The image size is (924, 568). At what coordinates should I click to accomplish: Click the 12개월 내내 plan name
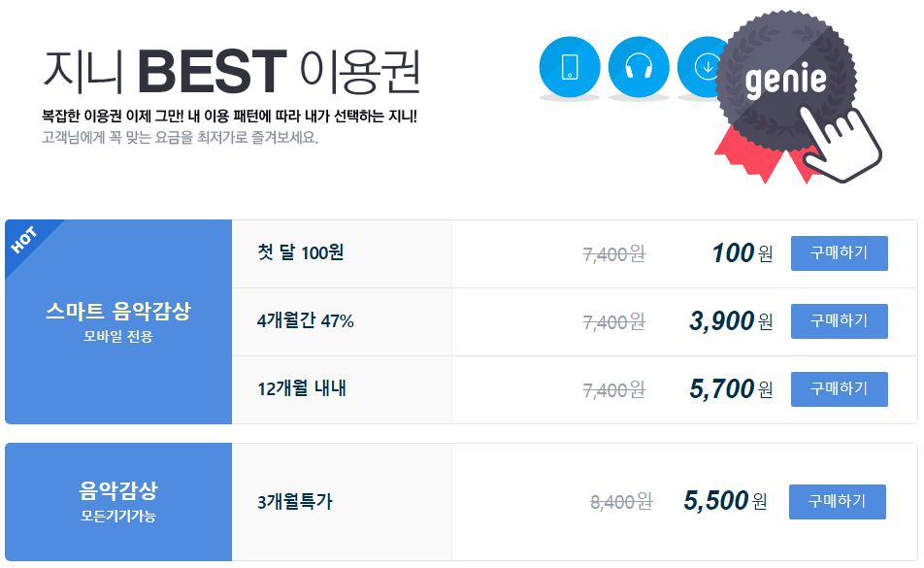[x=302, y=389]
